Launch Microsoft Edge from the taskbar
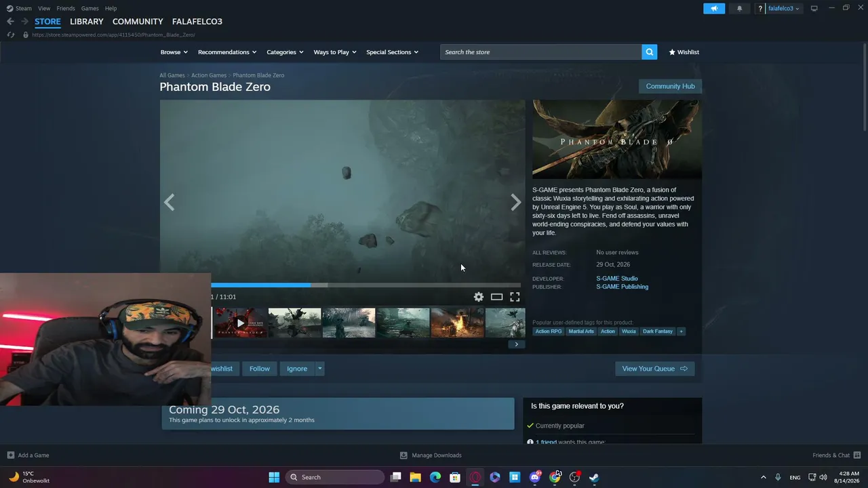The height and width of the screenshot is (488, 868). click(x=435, y=477)
